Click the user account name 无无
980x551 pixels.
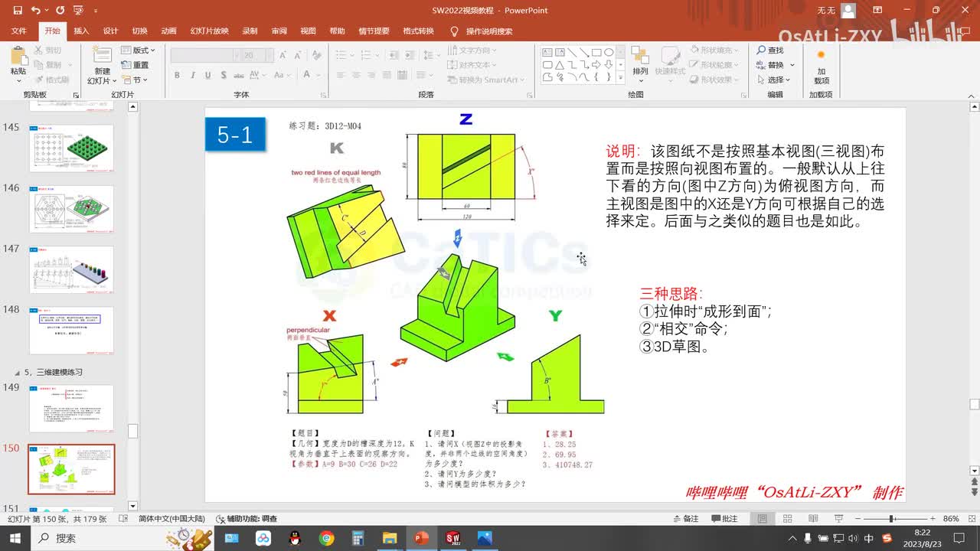825,11
